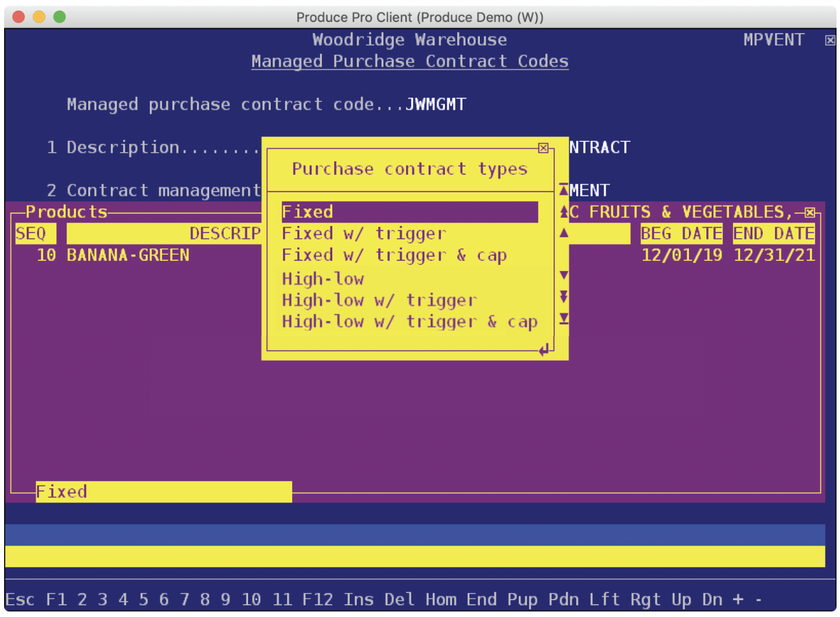Click the single down arrow beside the list

pyautogui.click(x=563, y=275)
